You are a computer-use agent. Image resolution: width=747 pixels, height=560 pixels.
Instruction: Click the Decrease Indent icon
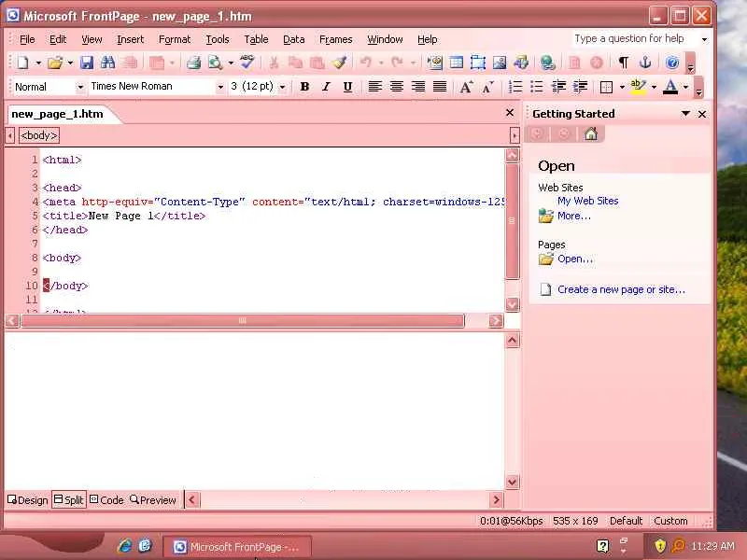[x=558, y=87]
